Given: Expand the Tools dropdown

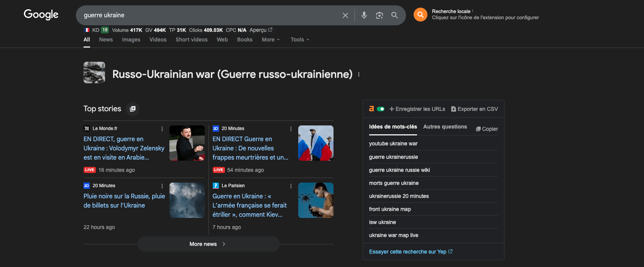Looking at the screenshot, I should 300,40.
